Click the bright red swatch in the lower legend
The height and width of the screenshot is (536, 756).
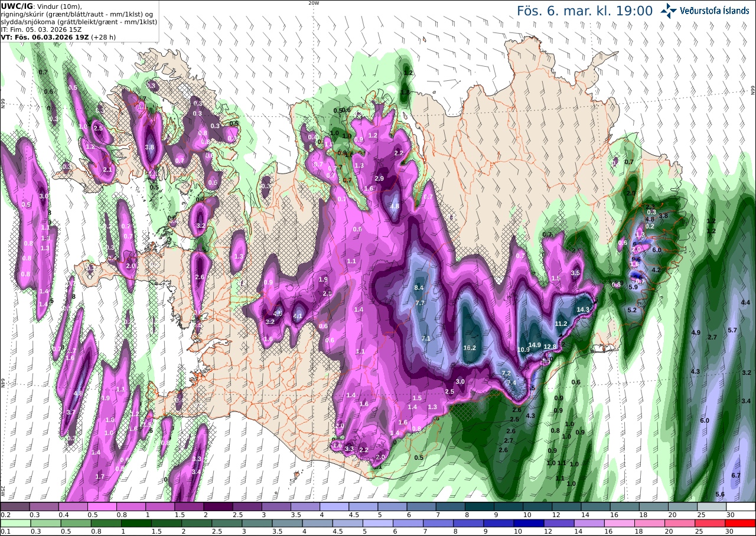[x=741, y=524]
